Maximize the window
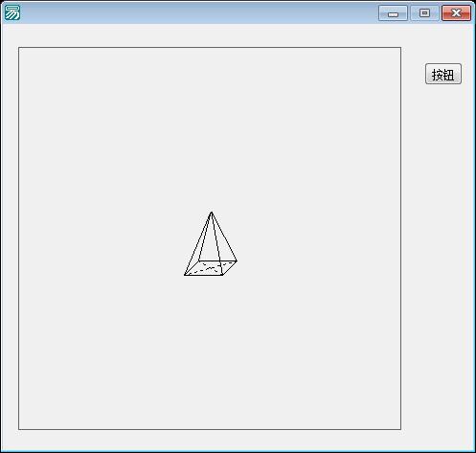476x453 pixels. [424, 13]
